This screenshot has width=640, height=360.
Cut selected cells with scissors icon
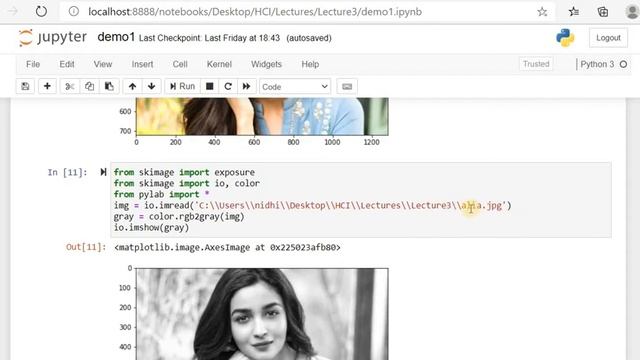[70, 87]
